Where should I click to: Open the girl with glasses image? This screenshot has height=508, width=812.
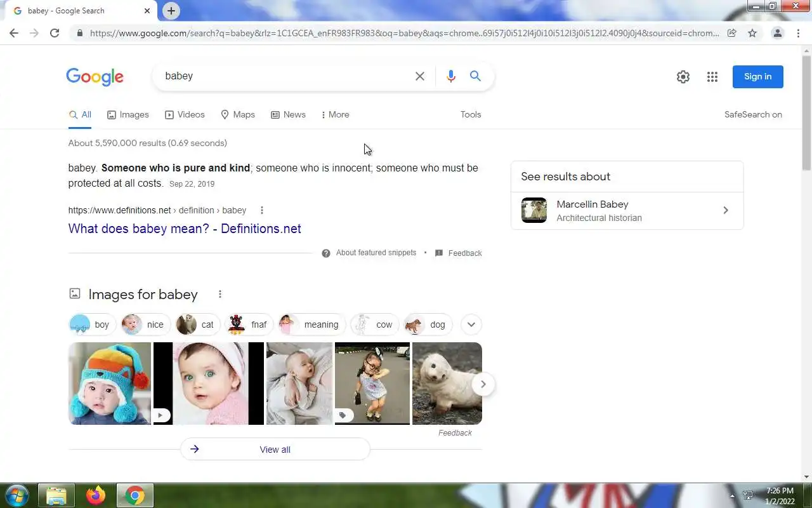point(372,384)
